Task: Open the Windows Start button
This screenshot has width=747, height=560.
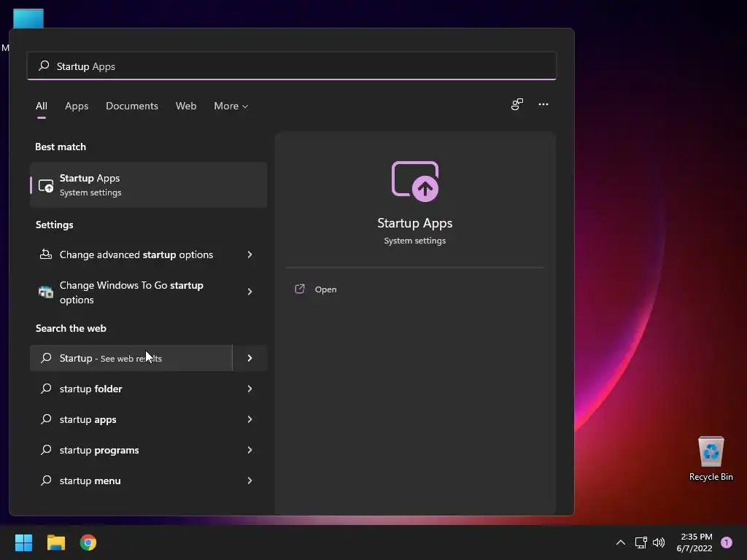Action: point(23,542)
